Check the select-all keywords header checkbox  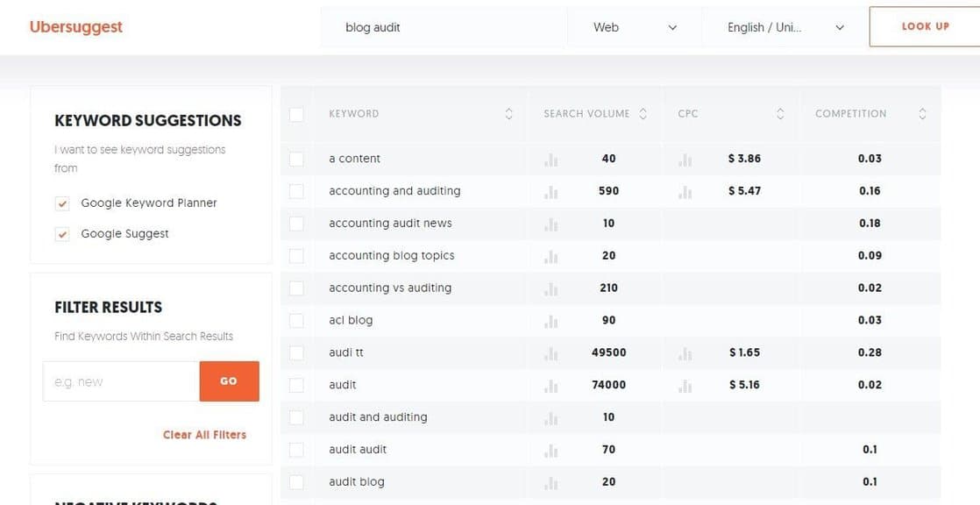pos(296,114)
